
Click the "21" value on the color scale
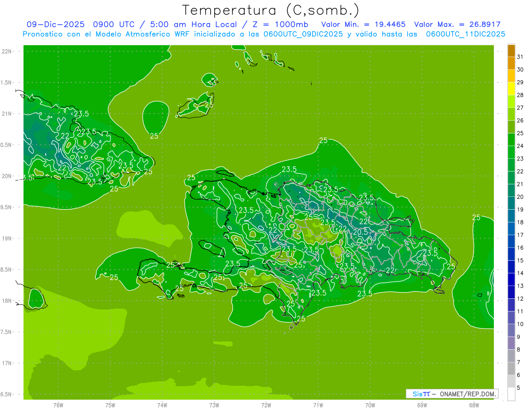pos(520,184)
